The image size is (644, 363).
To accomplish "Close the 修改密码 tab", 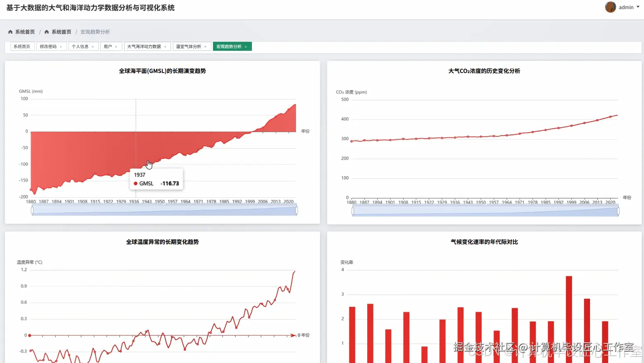I will point(61,47).
